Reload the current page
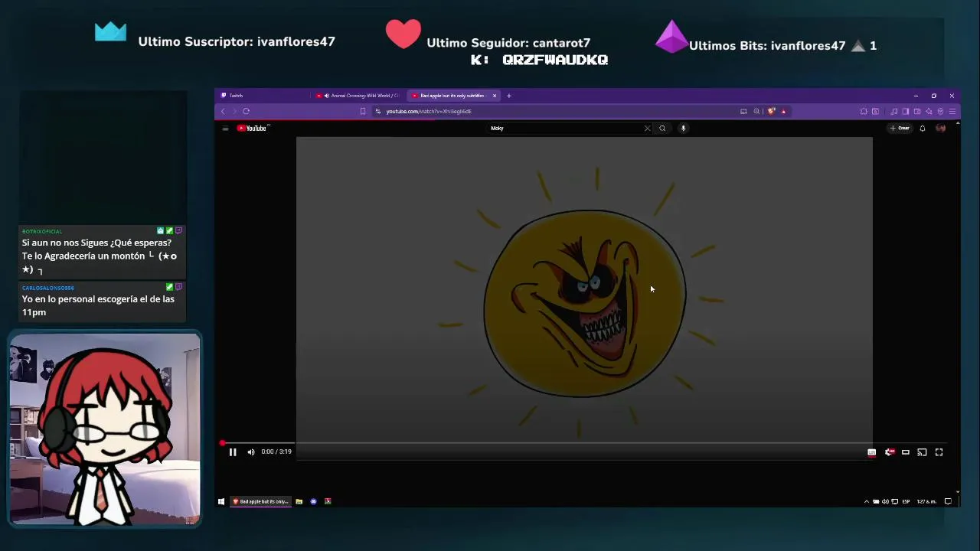The width and height of the screenshot is (980, 551). tap(246, 112)
